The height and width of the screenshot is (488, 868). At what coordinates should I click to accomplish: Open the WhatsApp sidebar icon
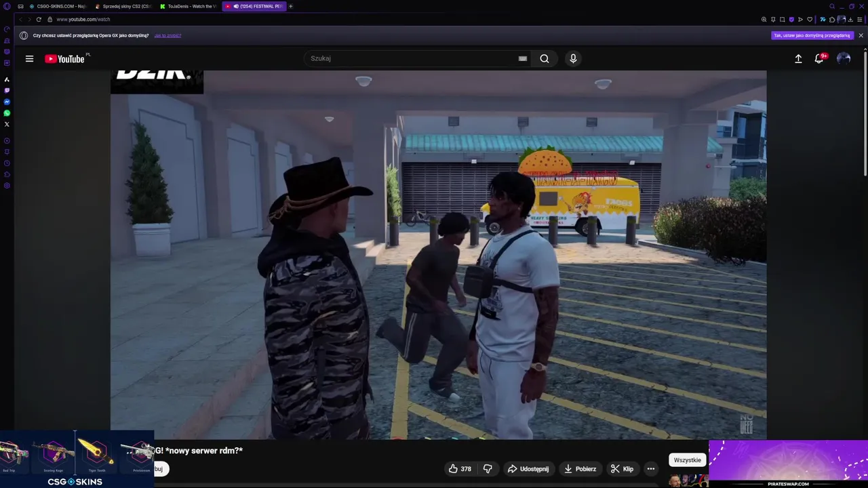[7, 113]
